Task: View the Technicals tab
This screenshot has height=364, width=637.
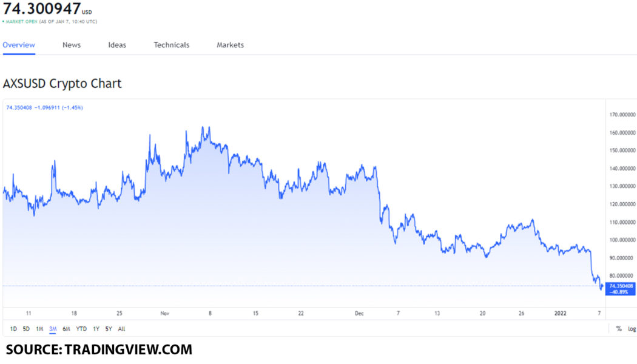Action: (171, 44)
